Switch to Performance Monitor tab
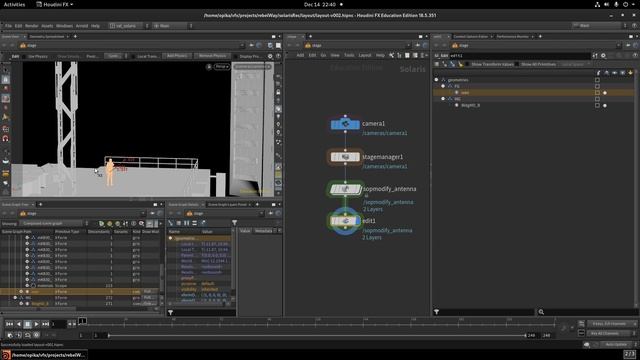The image size is (640, 360). pyautogui.click(x=513, y=37)
